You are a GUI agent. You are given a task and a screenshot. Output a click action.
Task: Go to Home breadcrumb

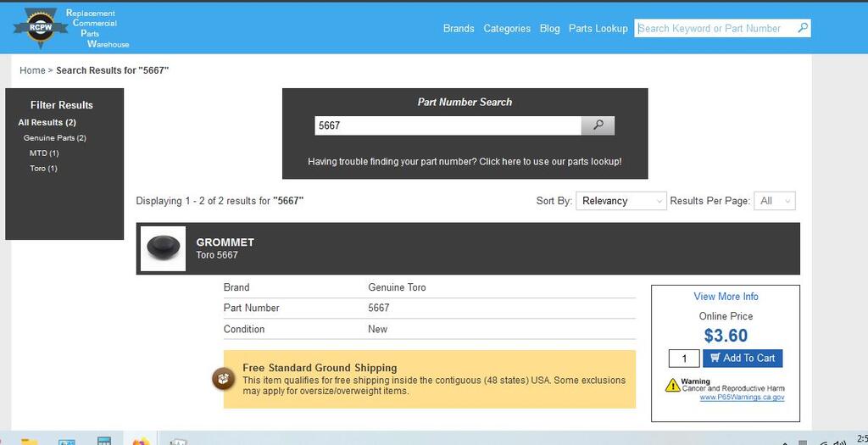[x=32, y=70]
